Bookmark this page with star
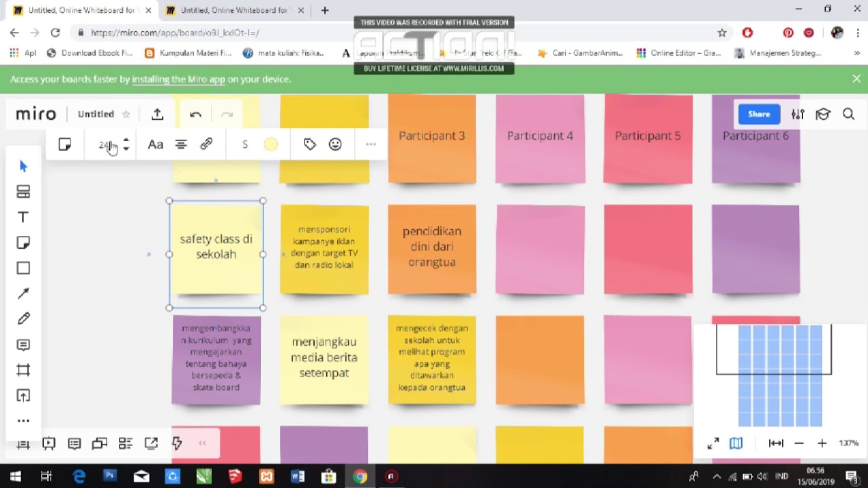The image size is (868, 488). point(722,33)
